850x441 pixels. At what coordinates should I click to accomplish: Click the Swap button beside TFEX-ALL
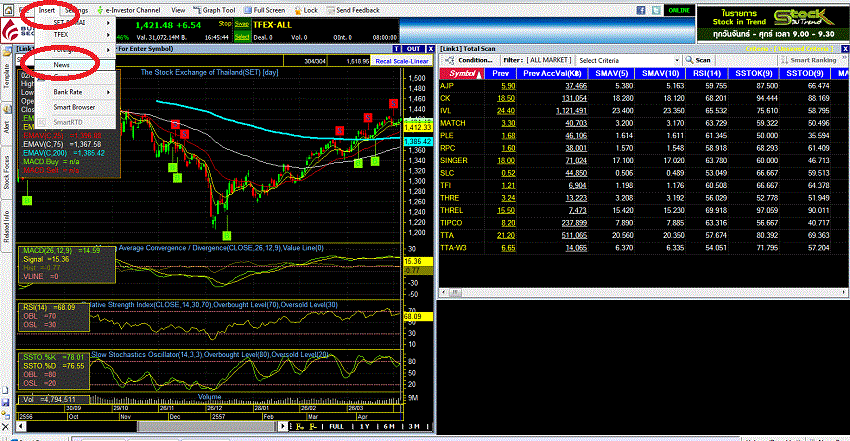pos(242,24)
